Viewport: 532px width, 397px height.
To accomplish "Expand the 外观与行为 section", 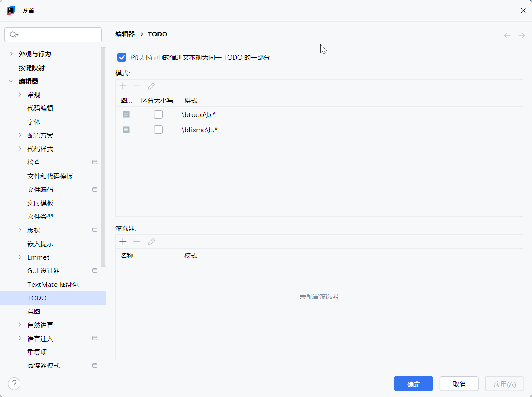I will tap(11, 54).
